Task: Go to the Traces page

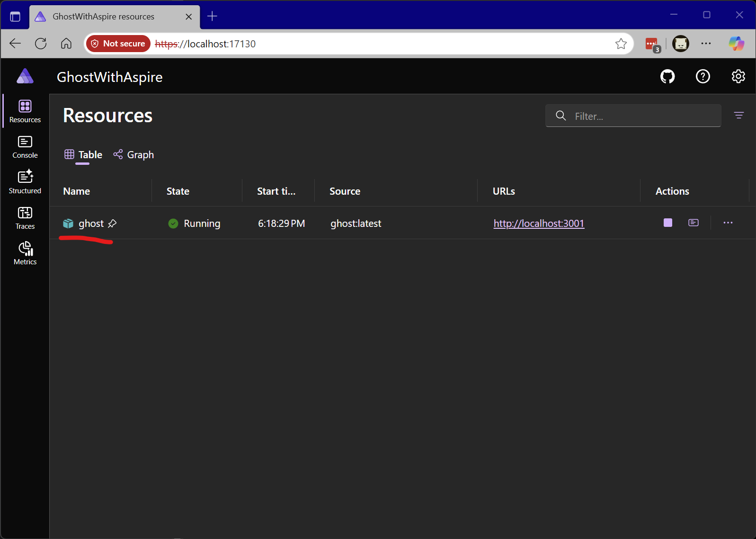Action: tap(25, 218)
